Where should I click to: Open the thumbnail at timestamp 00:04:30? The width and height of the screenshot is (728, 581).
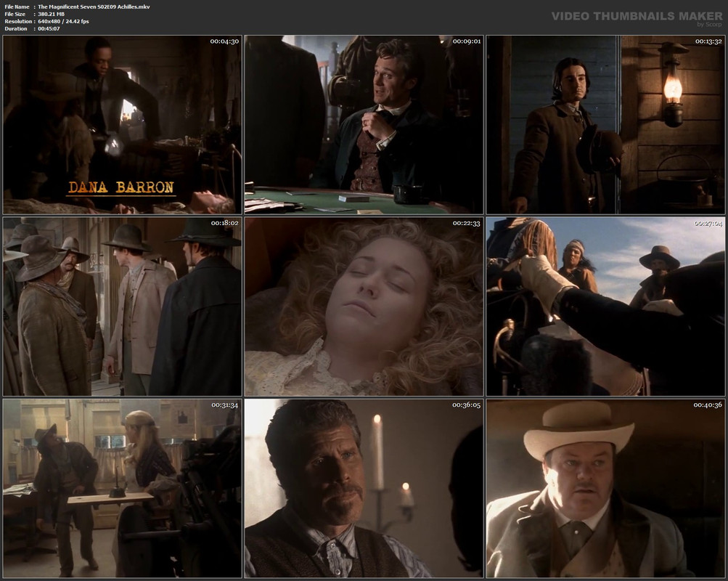[122, 124]
